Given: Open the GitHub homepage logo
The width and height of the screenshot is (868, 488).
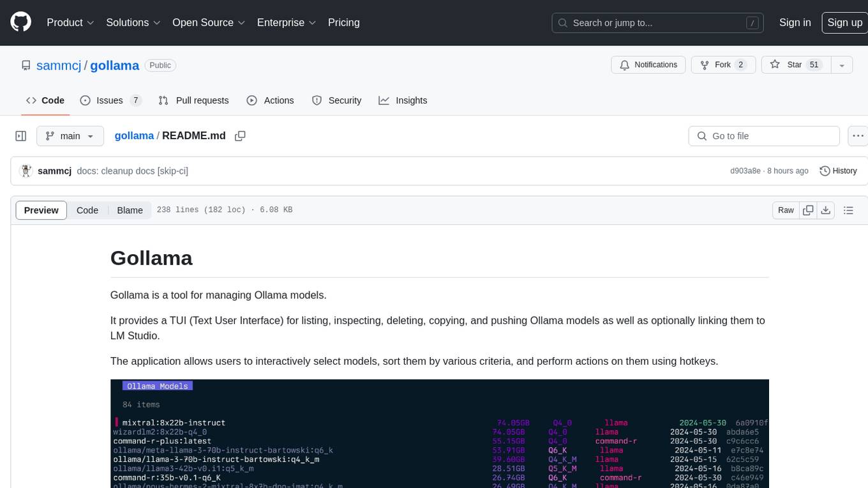Looking at the screenshot, I should coord(20,22).
